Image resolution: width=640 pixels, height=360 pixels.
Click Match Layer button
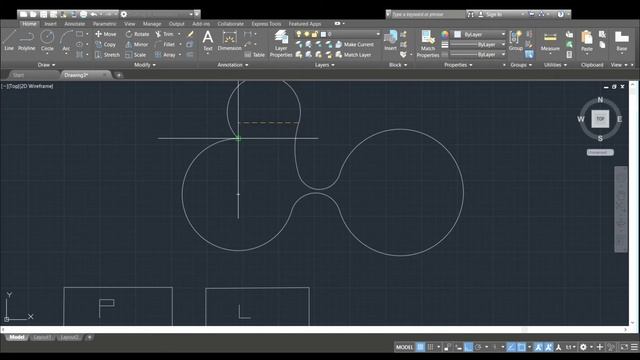tap(353, 55)
